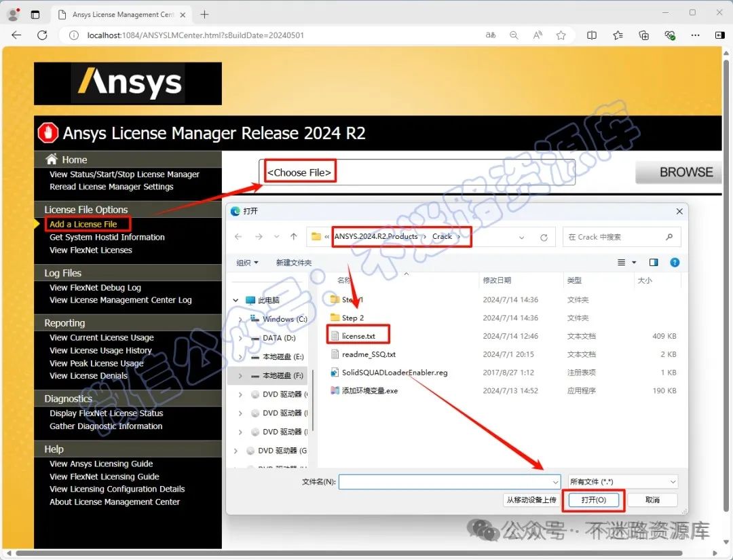Open the browser profile icon
This screenshot has width=733, height=560.
14,14
